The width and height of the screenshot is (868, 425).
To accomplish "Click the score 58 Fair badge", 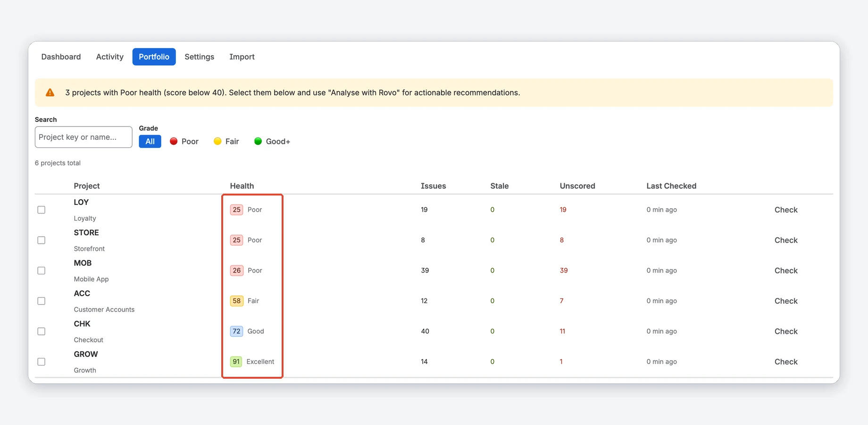I will click(x=237, y=301).
